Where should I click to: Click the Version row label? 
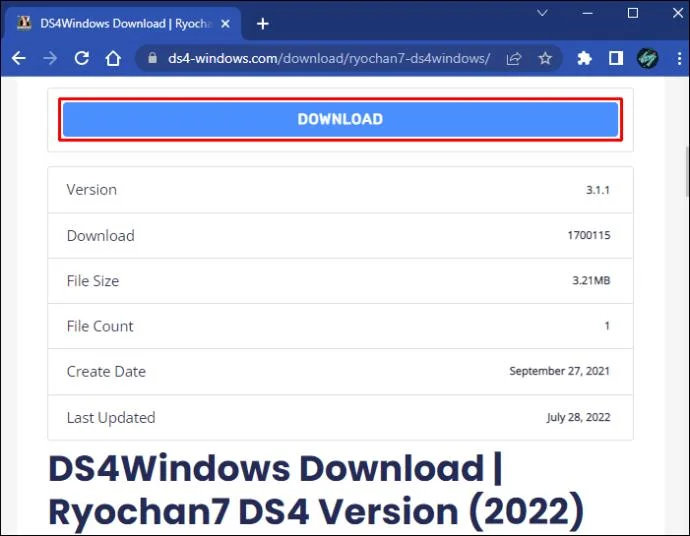[92, 190]
